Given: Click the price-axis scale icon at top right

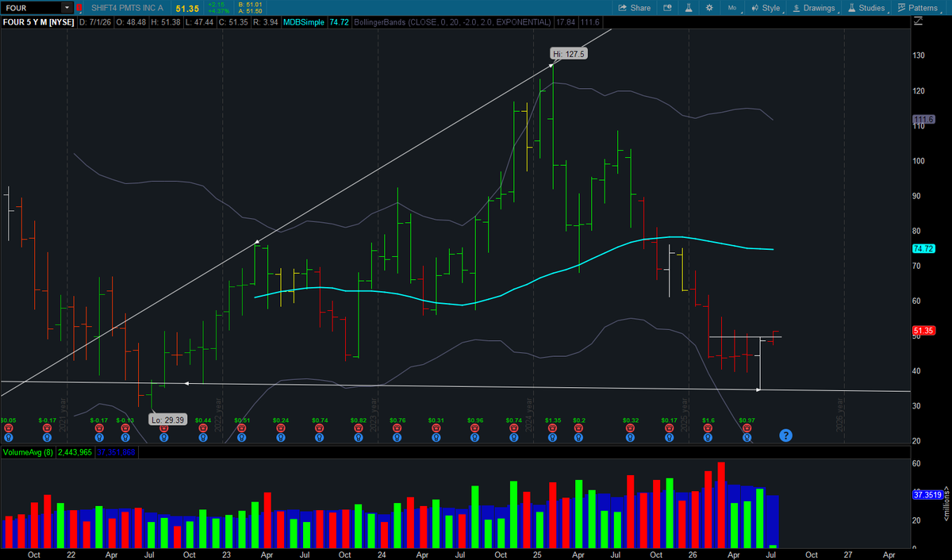Looking at the screenshot, I should coord(917,21).
